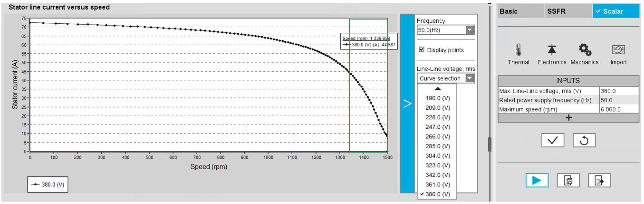Click the export arrow icon
Screen dimensions: 644x204
coord(599,180)
